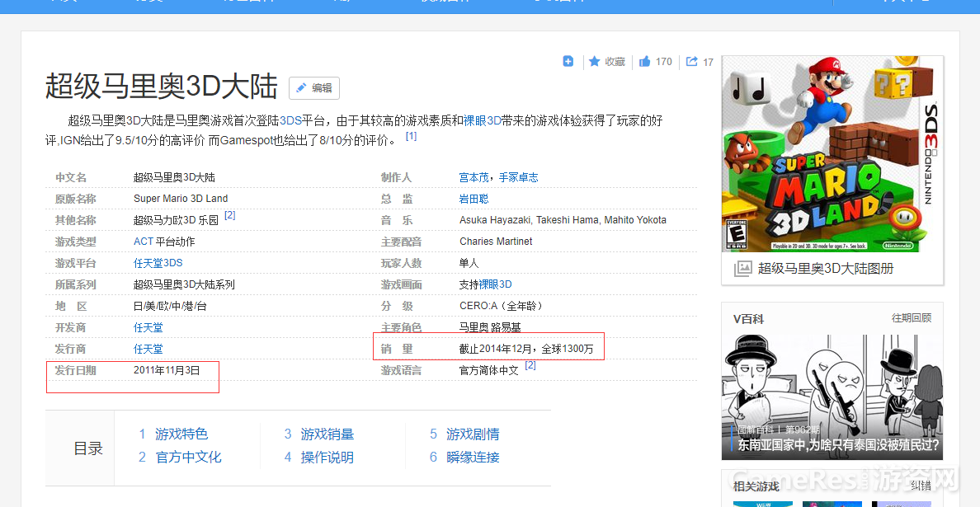Click the 超级马里奥3D大陆图册 label
The image size is (980, 507).
point(826,269)
